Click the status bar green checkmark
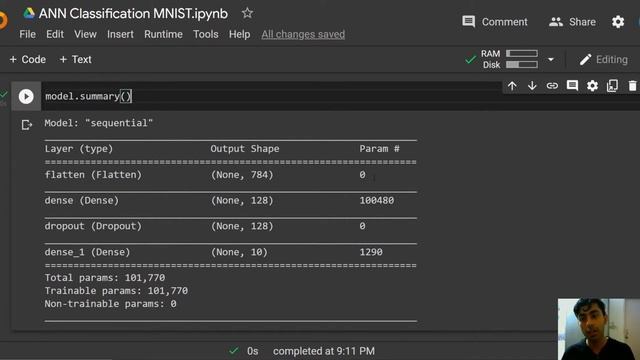The height and width of the screenshot is (360, 640). click(x=233, y=351)
